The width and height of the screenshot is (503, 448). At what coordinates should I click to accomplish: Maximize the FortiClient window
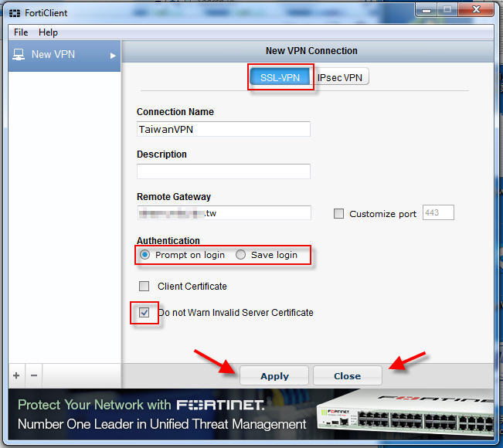[x=447, y=10]
